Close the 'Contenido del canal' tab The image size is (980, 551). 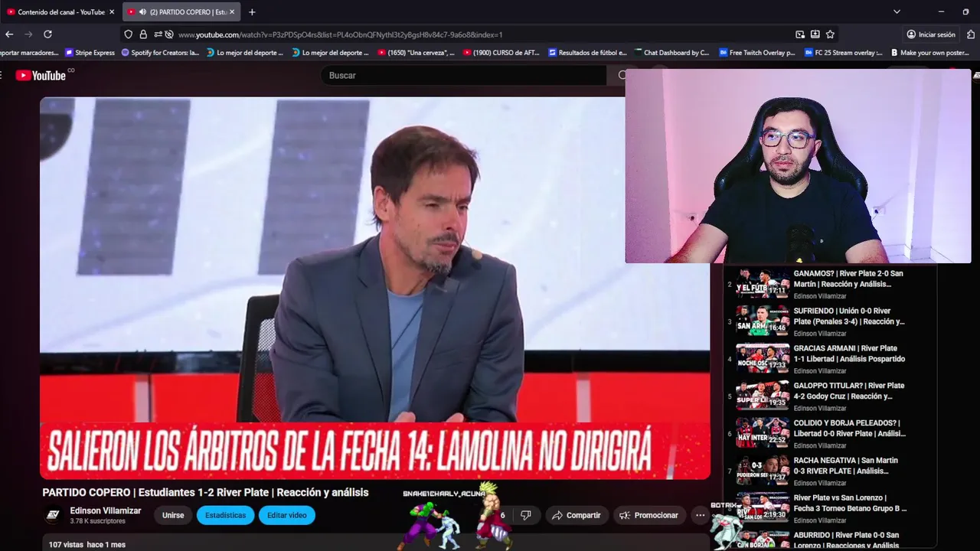click(x=111, y=11)
